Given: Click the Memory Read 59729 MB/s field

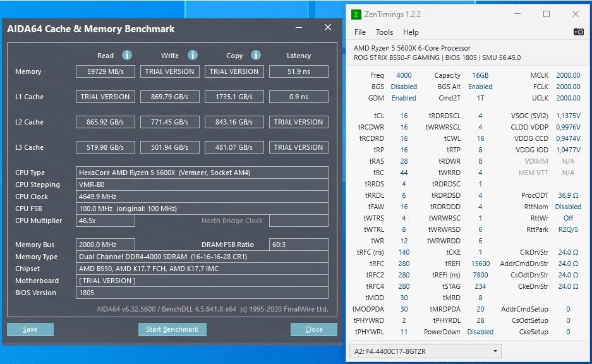Looking at the screenshot, I should (x=106, y=71).
